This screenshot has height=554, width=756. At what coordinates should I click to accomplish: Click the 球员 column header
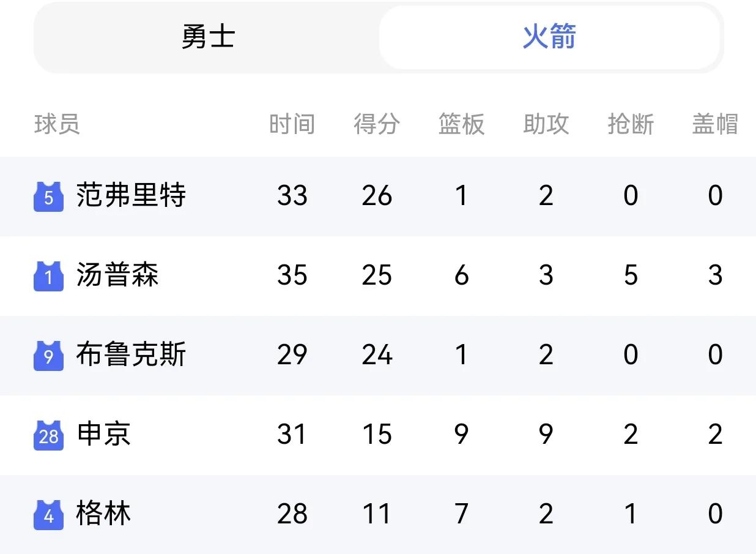click(x=57, y=124)
